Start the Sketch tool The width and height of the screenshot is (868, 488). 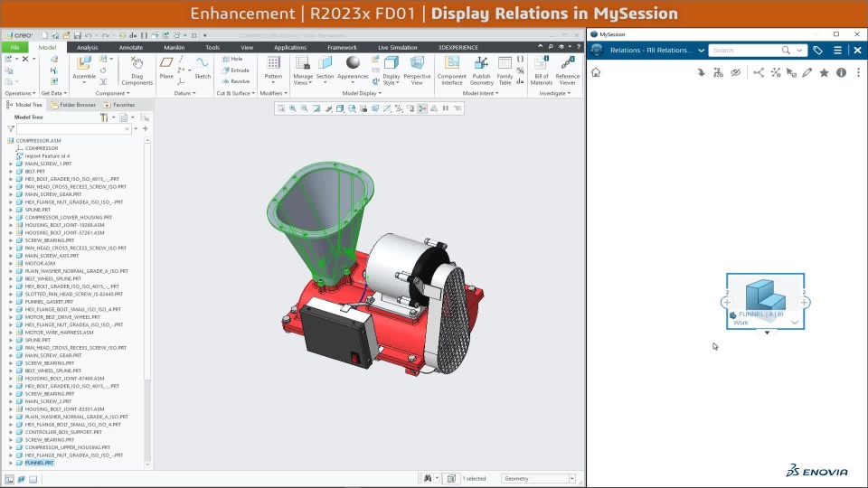[x=203, y=68]
